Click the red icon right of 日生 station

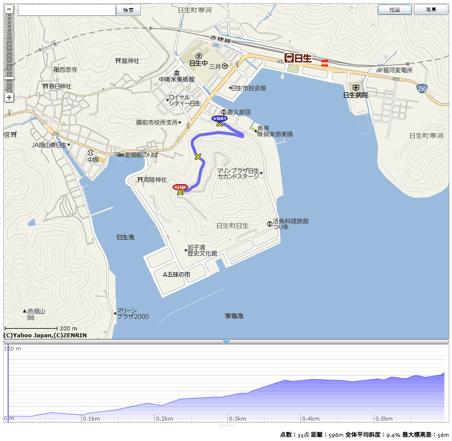point(324,63)
